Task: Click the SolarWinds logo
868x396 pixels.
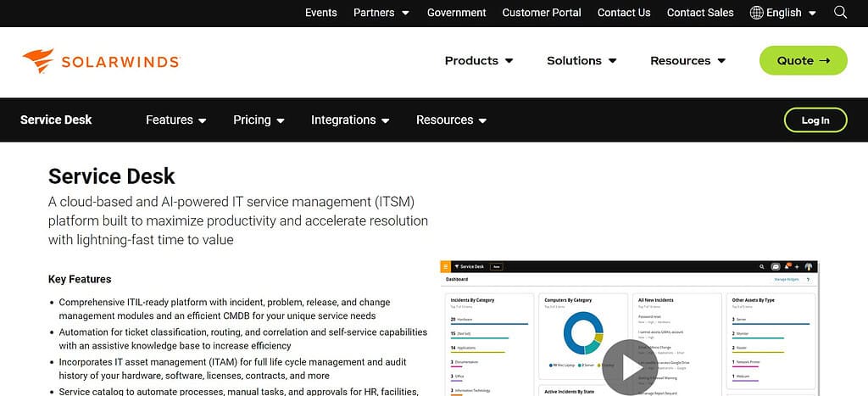Action: point(102,61)
